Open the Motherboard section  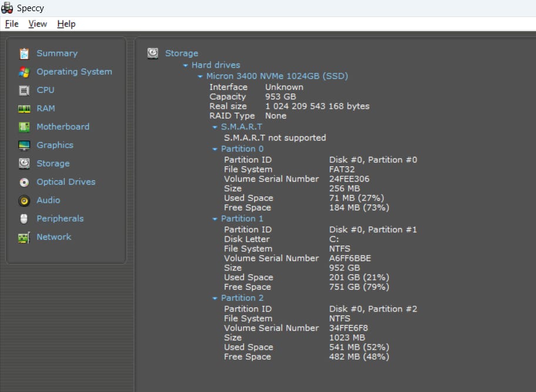(x=63, y=127)
